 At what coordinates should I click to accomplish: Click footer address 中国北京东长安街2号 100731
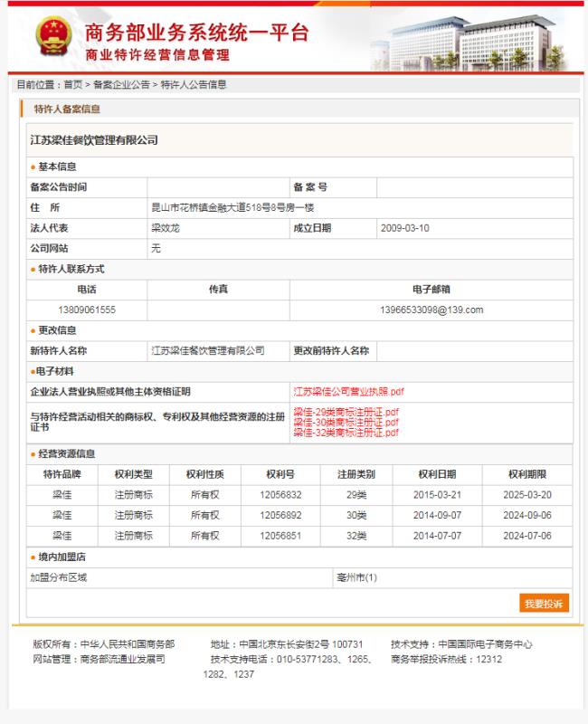click(301, 644)
